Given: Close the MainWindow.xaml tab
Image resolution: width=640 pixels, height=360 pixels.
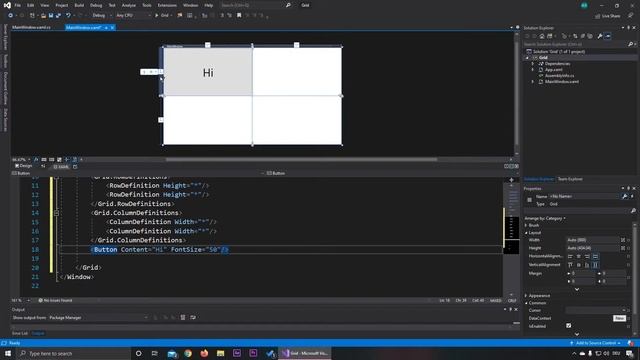Looking at the screenshot, I should click(112, 27).
